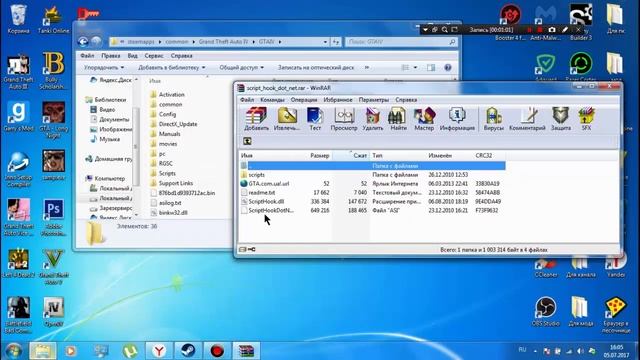Open Explorer view options dropdown arrow
The height and width of the screenshot is (360, 640).
coord(416,68)
